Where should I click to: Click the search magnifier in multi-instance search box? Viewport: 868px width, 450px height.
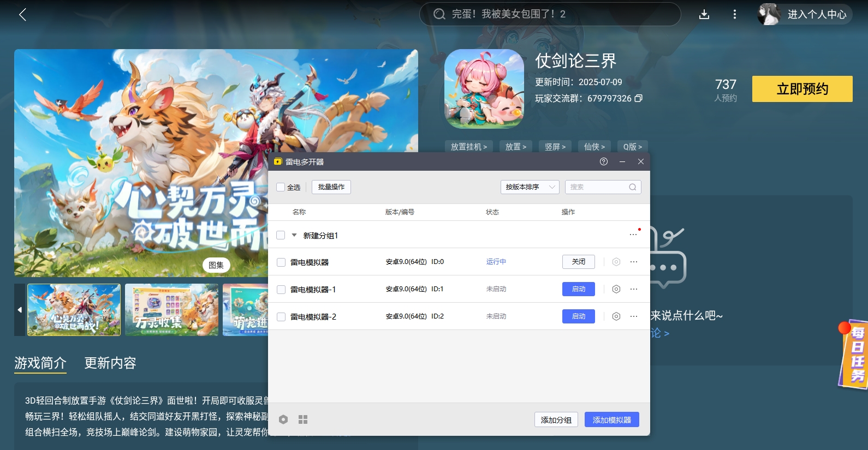click(x=633, y=187)
